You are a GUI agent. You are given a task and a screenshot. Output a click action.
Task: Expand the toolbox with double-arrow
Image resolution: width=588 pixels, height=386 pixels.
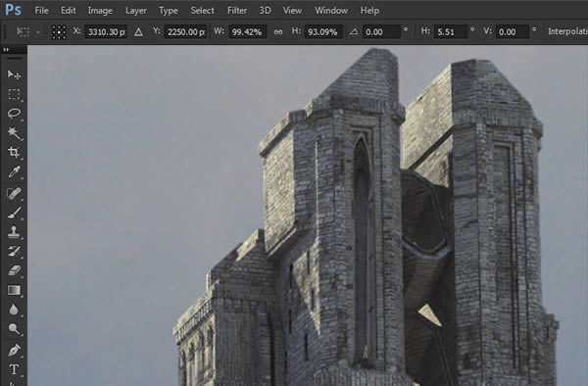(6, 49)
